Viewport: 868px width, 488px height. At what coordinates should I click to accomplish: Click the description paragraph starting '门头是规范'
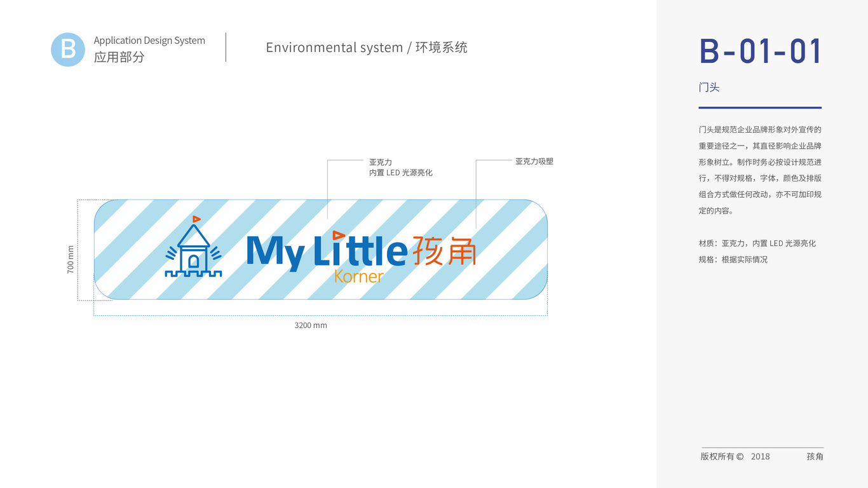761,170
